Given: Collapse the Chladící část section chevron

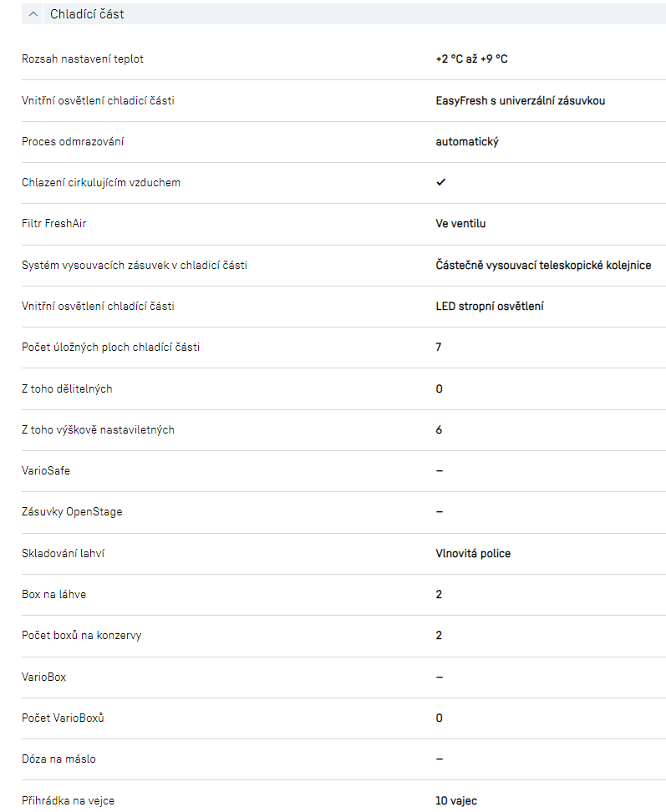Looking at the screenshot, I should coord(33,14).
